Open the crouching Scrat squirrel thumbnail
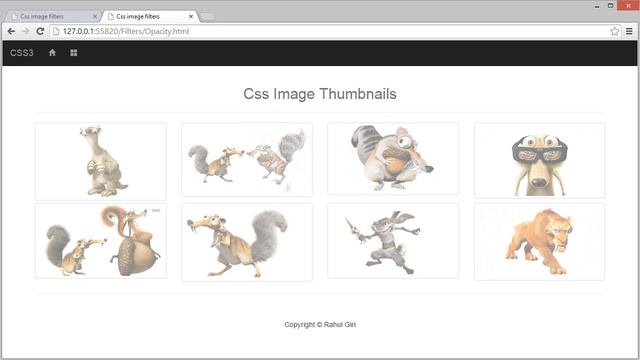 coord(247,242)
